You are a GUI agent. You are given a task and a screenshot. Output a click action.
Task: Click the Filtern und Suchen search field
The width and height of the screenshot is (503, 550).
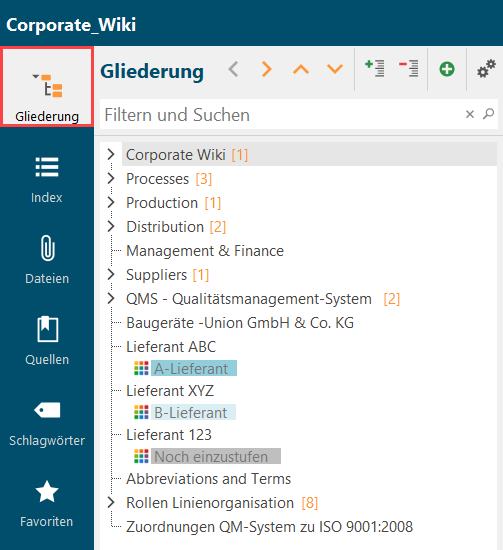pyautogui.click(x=281, y=115)
